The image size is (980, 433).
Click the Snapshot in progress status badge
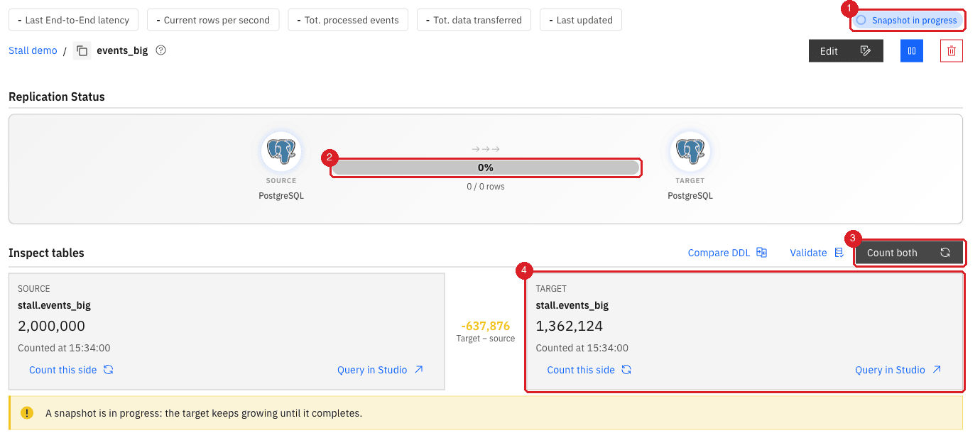pos(908,20)
